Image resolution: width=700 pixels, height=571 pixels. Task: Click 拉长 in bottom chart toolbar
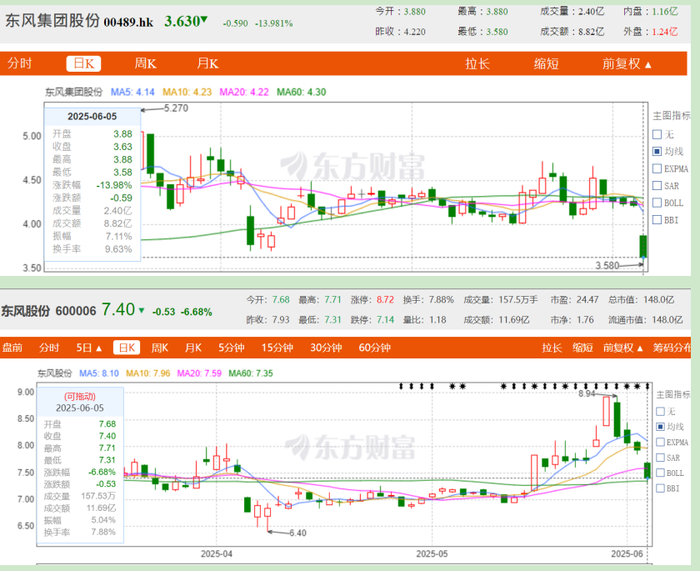pyautogui.click(x=552, y=347)
